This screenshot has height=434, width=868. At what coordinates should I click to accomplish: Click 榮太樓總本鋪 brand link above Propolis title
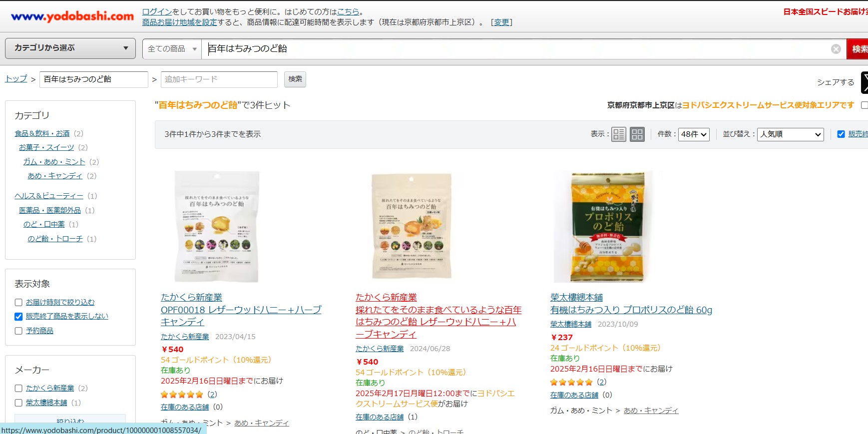point(576,297)
